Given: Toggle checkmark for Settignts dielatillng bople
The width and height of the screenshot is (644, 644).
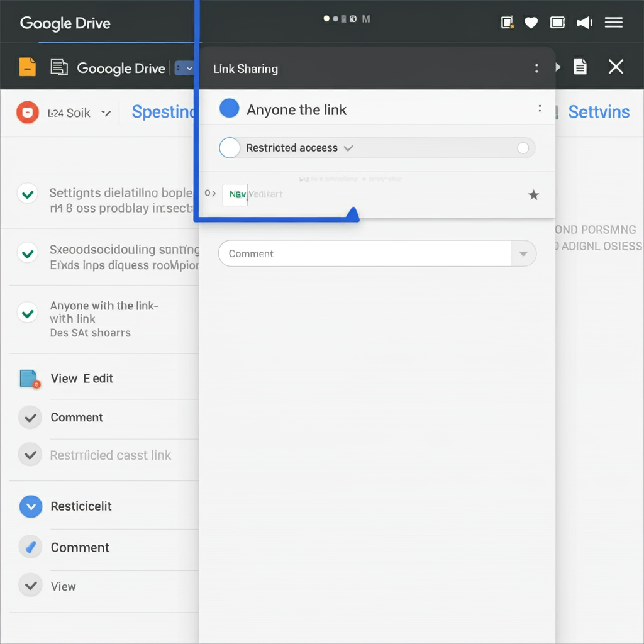Looking at the screenshot, I should pyautogui.click(x=28, y=194).
